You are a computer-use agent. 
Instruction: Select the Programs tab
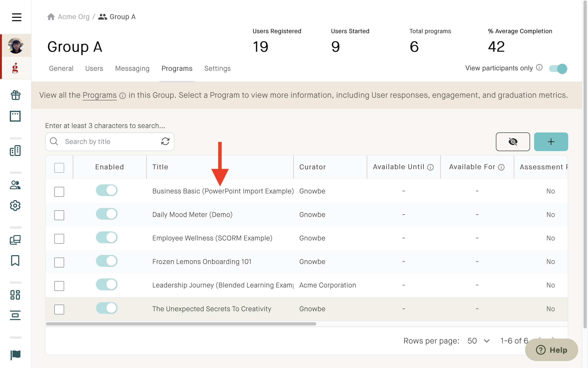177,68
